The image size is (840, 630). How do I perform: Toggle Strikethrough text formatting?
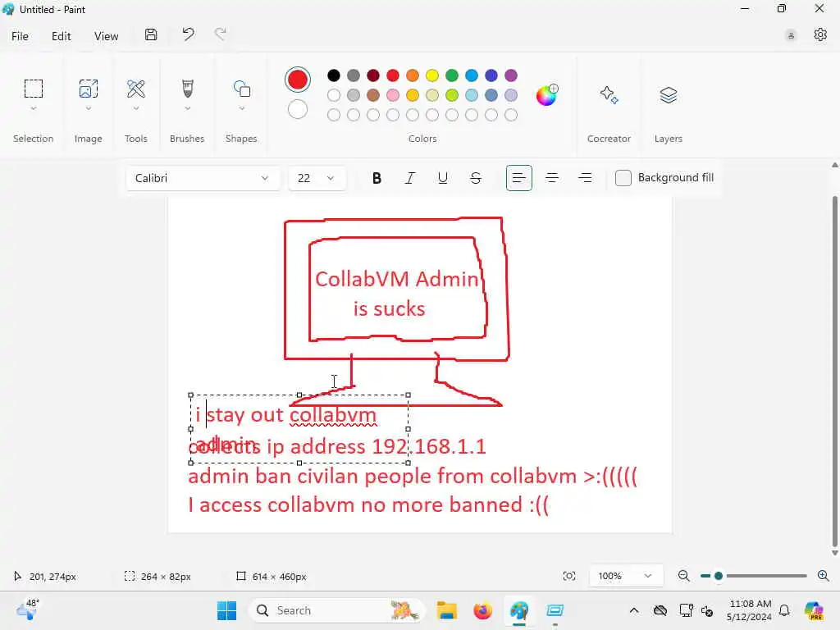[x=476, y=178]
